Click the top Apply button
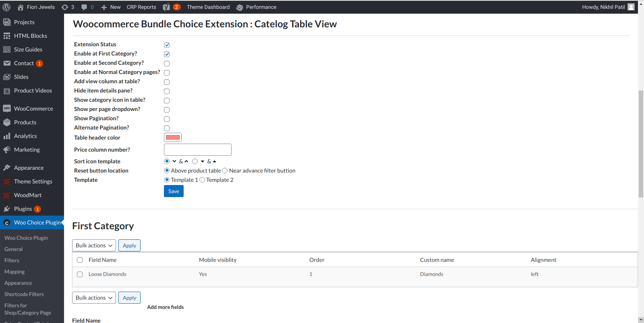Image resolution: width=644 pixels, height=323 pixels. [129, 245]
